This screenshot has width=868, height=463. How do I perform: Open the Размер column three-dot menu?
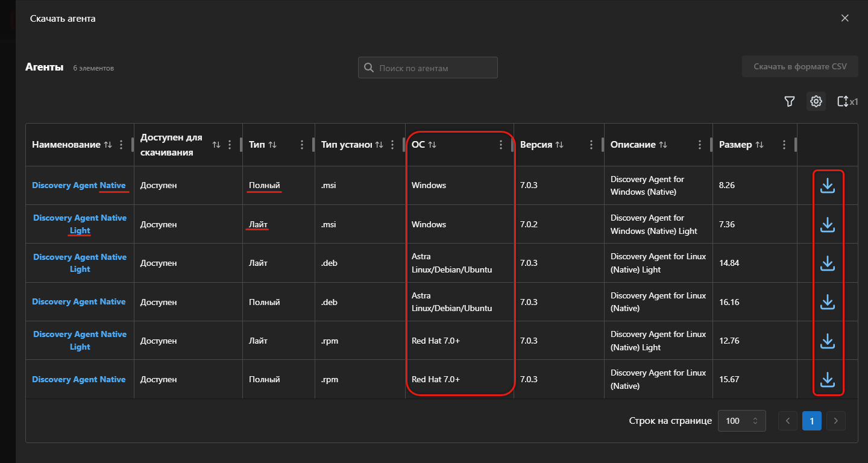pos(784,145)
